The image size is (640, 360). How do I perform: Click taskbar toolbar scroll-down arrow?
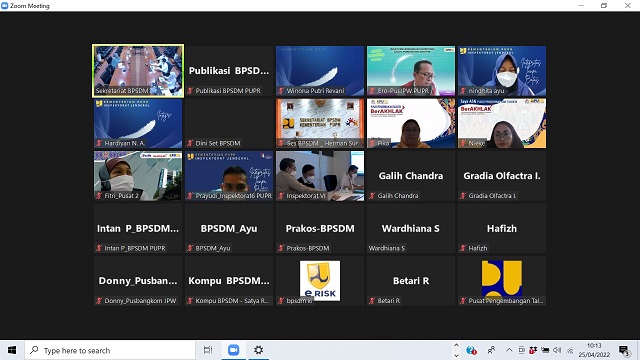point(456,355)
